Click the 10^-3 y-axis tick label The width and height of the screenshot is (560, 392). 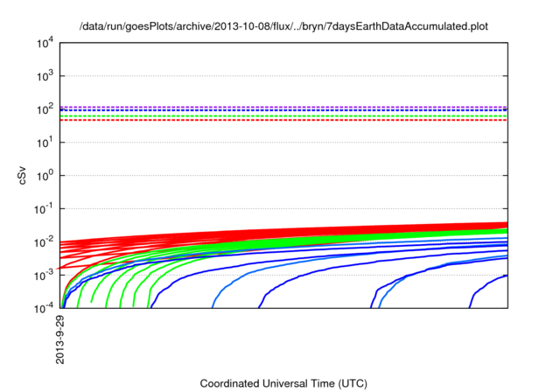[43, 275]
